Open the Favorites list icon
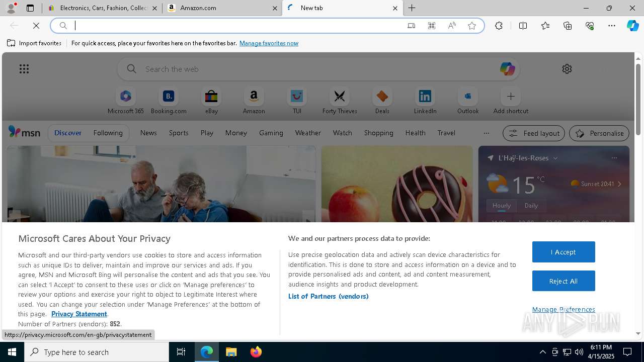 coord(545,26)
